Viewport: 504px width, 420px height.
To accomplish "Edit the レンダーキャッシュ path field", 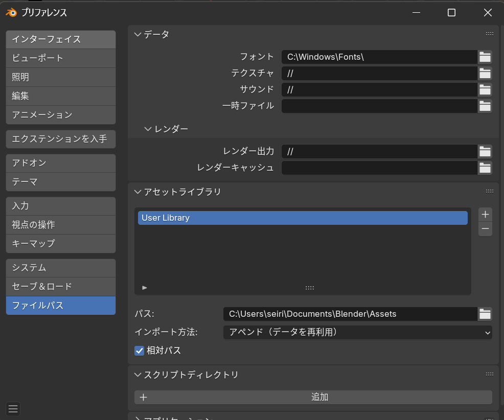I will pyautogui.click(x=379, y=168).
